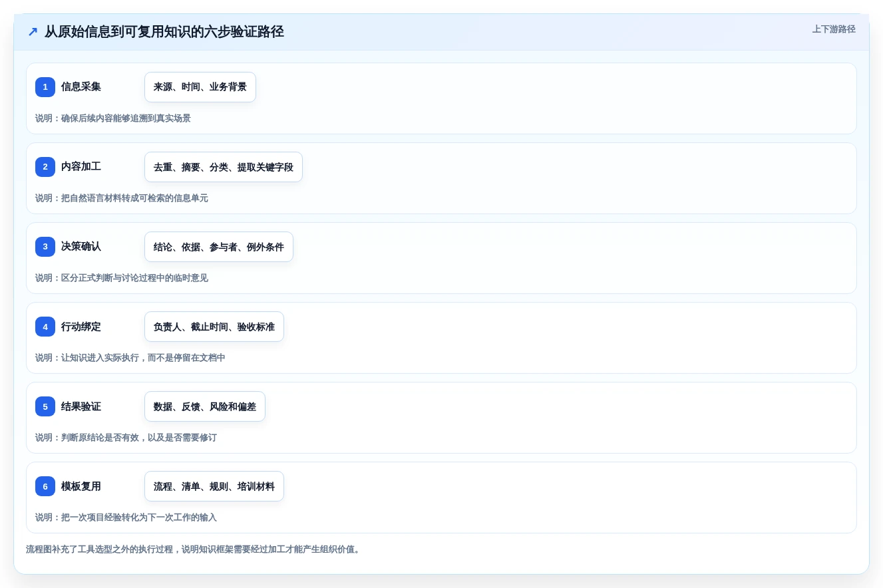883x588 pixels.
Task: Click the 流程、清单、规则、培训材料 chip
Action: (214, 486)
